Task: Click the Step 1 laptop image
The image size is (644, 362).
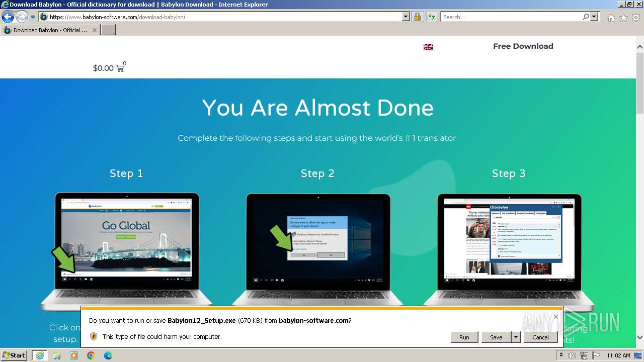Action: (126, 251)
